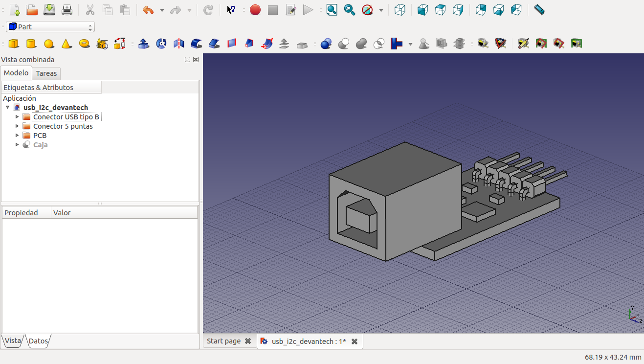Viewport: 644px width, 364px height.
Task: Open the Start page document tab
Action: pyautogui.click(x=223, y=341)
